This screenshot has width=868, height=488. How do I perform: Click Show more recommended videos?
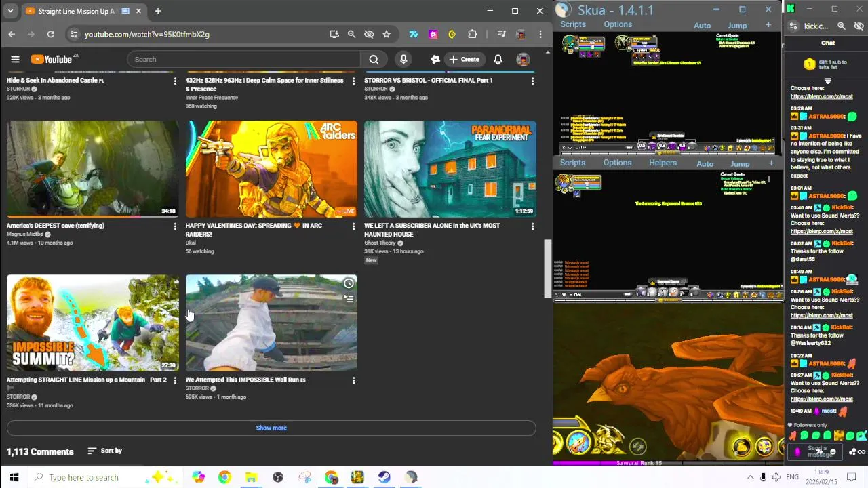(271, 428)
